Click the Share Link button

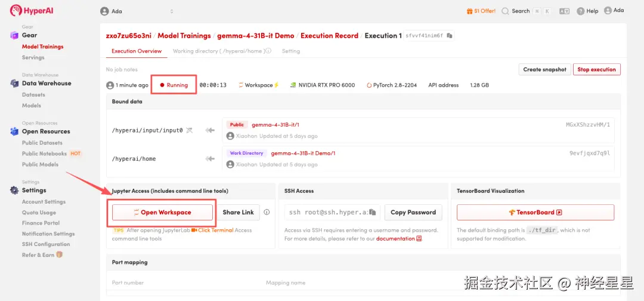[238, 213]
